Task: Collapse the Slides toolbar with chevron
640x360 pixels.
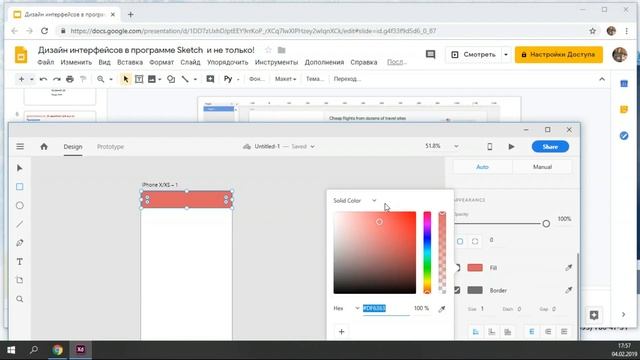Action: (602, 79)
